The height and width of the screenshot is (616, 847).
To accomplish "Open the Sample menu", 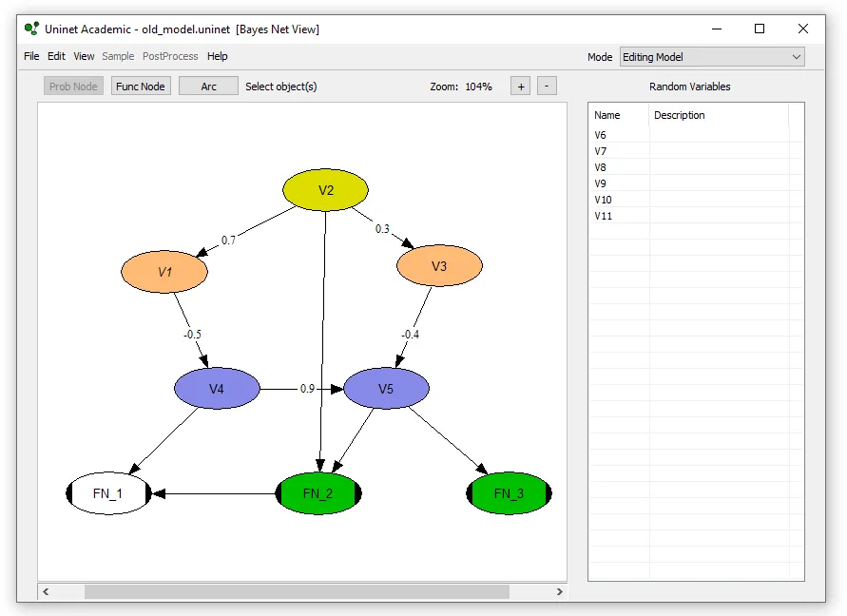I will (118, 56).
